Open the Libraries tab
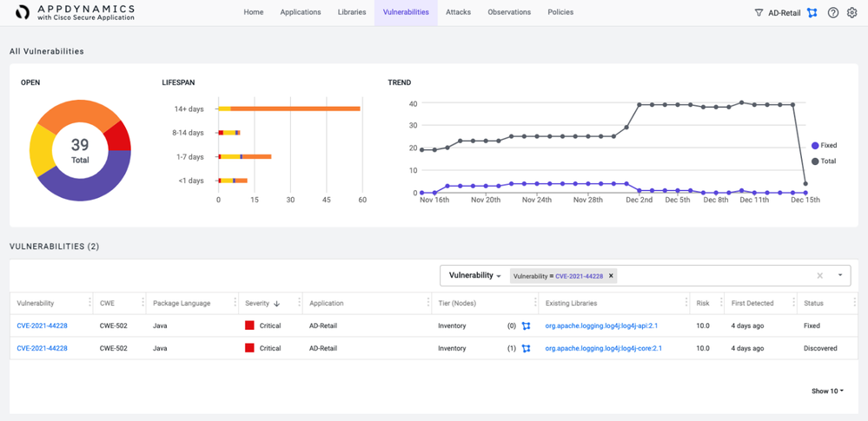The image size is (868, 421). (x=352, y=12)
